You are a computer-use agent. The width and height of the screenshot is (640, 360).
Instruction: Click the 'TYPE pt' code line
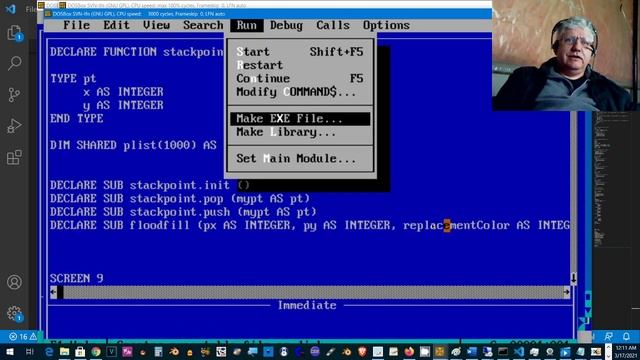tap(73, 78)
